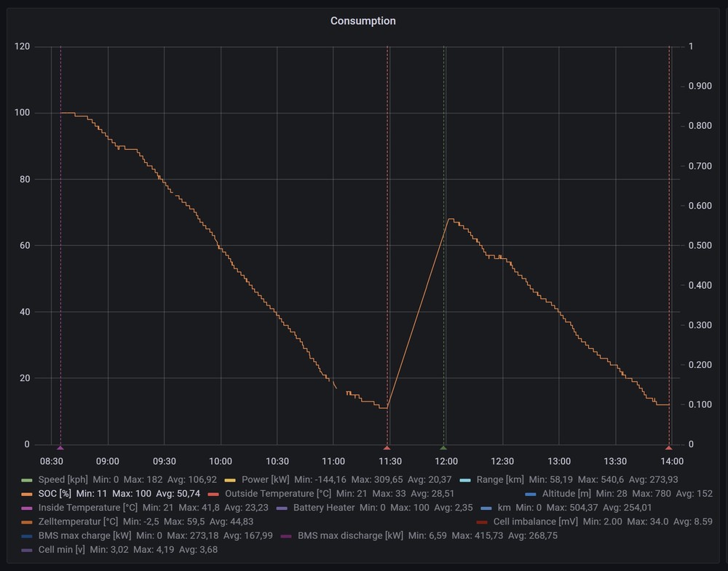Click the BMS max charge color swatch

[x=27, y=536]
